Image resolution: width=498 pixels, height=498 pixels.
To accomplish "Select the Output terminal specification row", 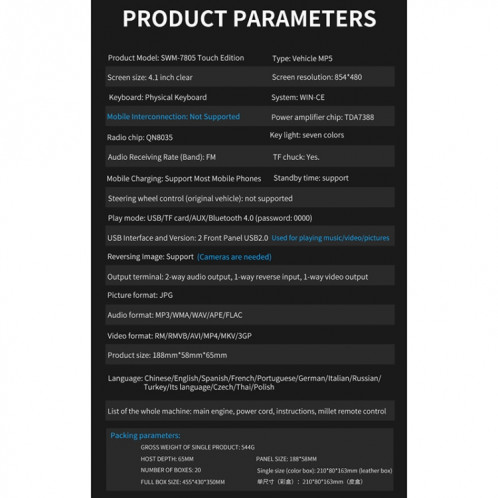I will tap(250, 276).
